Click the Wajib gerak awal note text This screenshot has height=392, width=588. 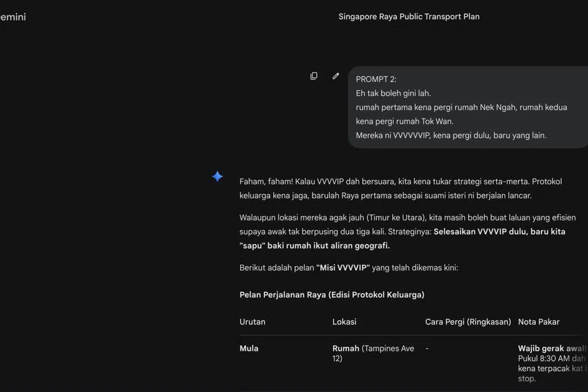[x=551, y=348]
